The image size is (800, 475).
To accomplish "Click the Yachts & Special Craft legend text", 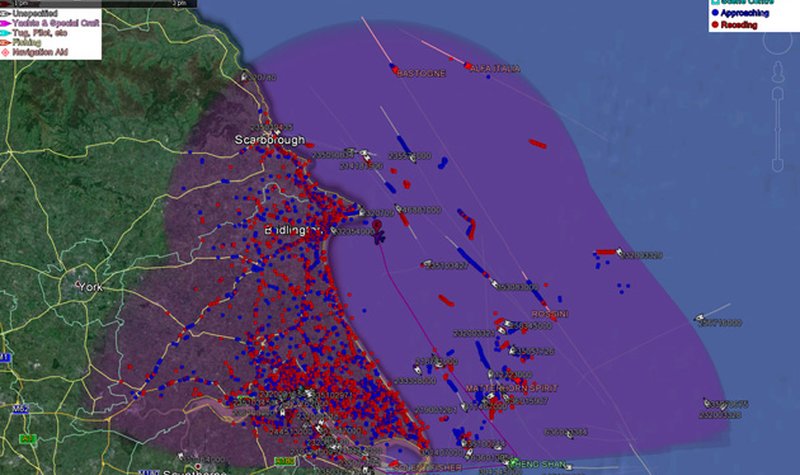I will (x=56, y=23).
